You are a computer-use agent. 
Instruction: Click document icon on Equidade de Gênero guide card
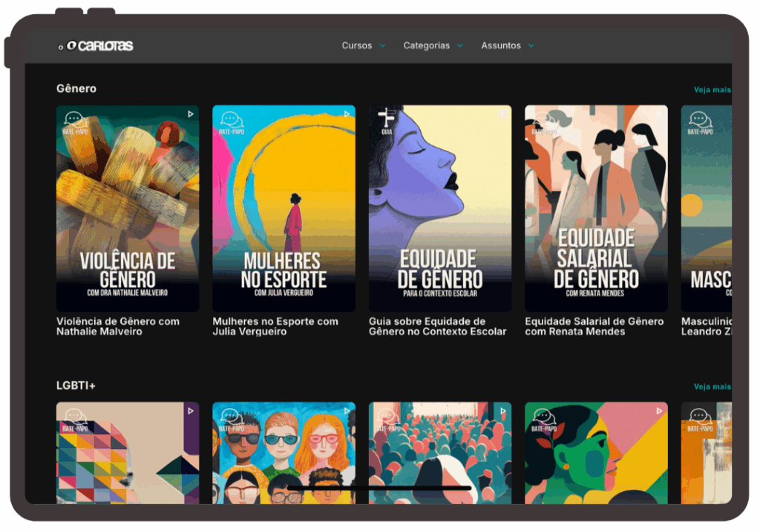pos(502,114)
